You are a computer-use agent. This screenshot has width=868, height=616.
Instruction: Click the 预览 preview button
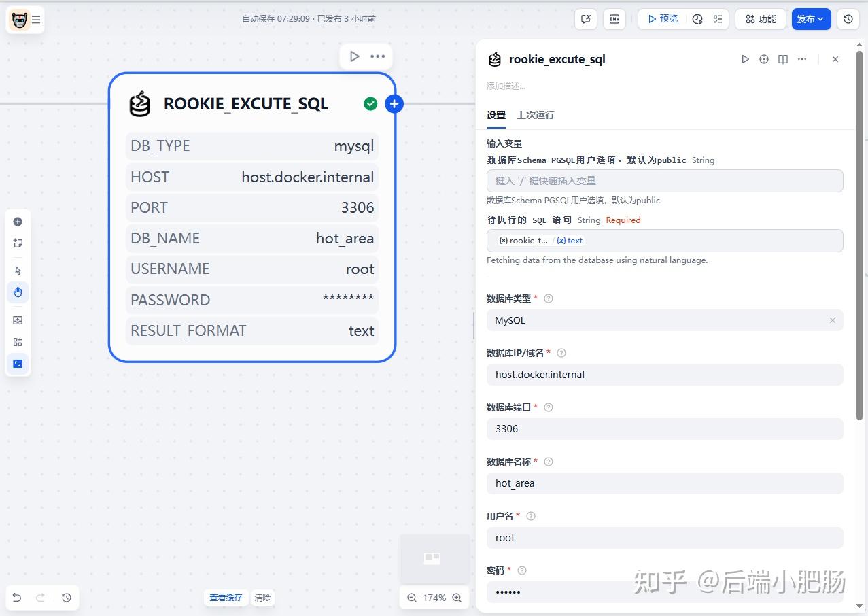[x=662, y=19]
